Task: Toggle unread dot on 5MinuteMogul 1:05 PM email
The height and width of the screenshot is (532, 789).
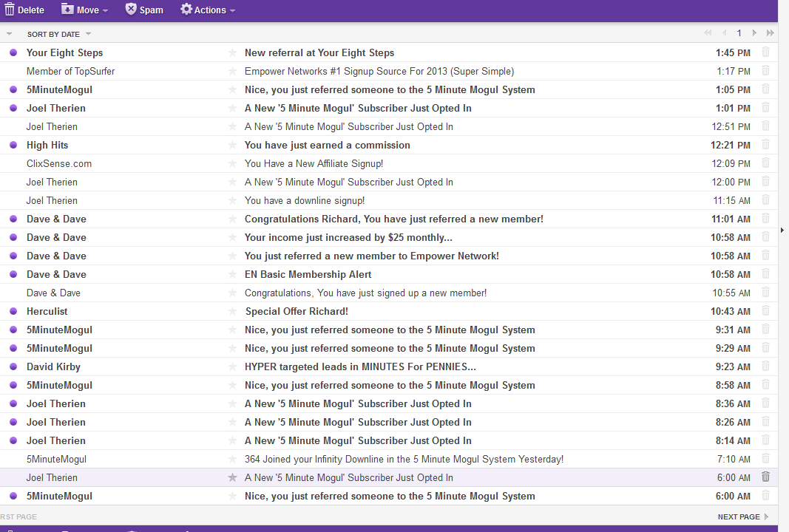Action: click(13, 89)
